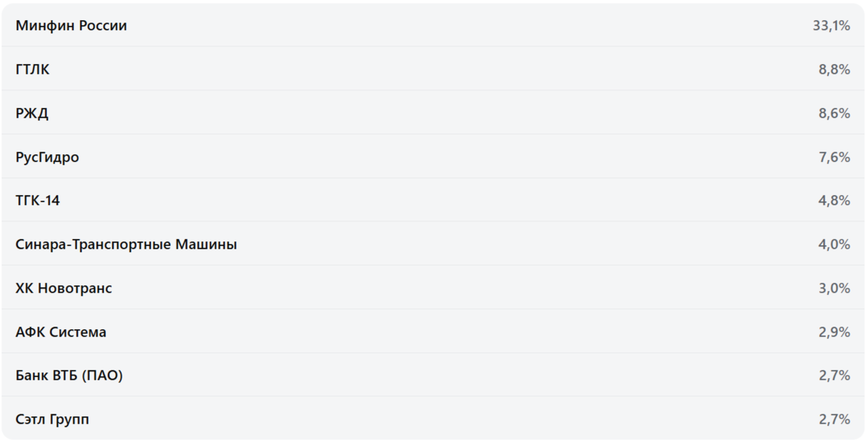Select the АФК Система issuer name
The image size is (868, 442).
(x=61, y=332)
